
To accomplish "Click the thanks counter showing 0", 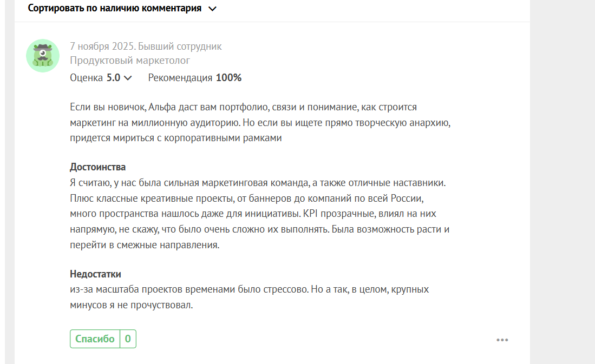I will pos(128,339).
